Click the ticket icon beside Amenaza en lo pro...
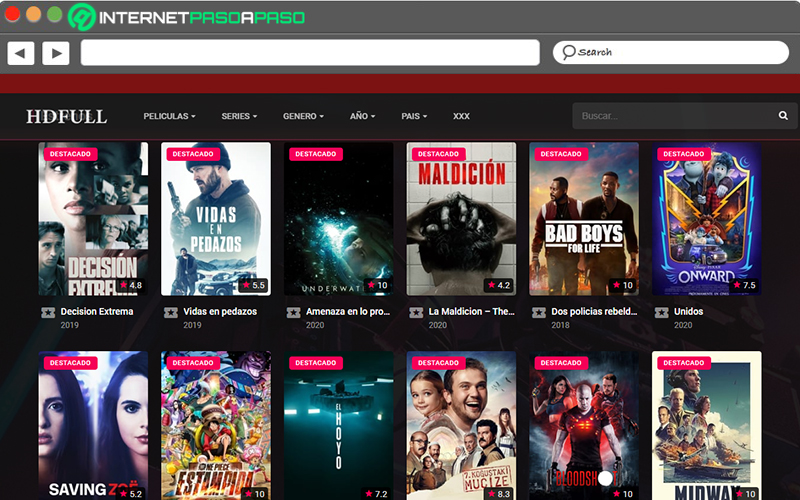This screenshot has height=500, width=800. (293, 312)
